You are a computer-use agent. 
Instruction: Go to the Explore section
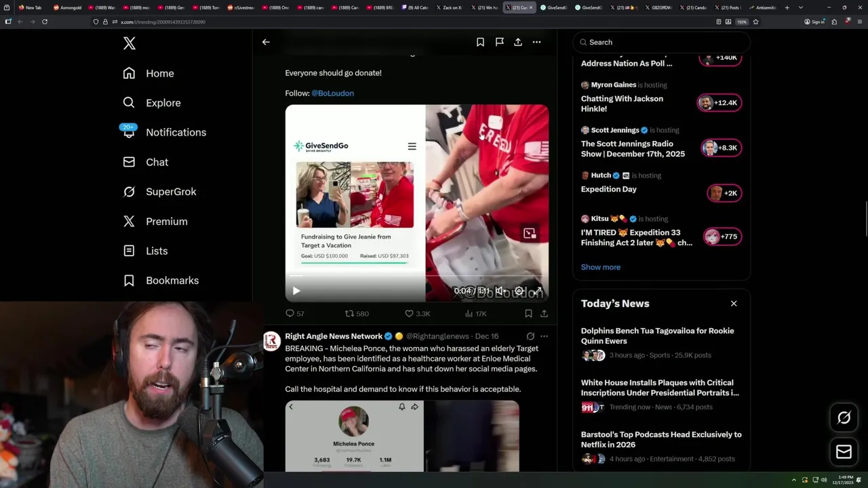[152, 103]
